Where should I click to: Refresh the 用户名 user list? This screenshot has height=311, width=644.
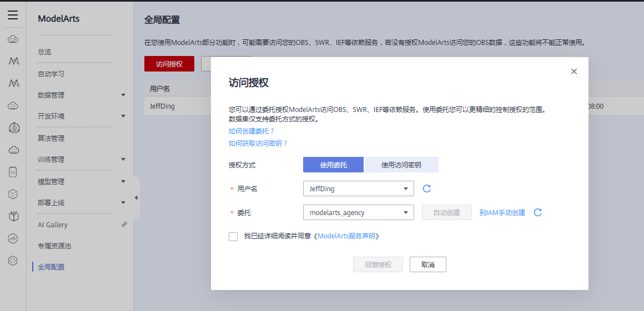(x=427, y=188)
